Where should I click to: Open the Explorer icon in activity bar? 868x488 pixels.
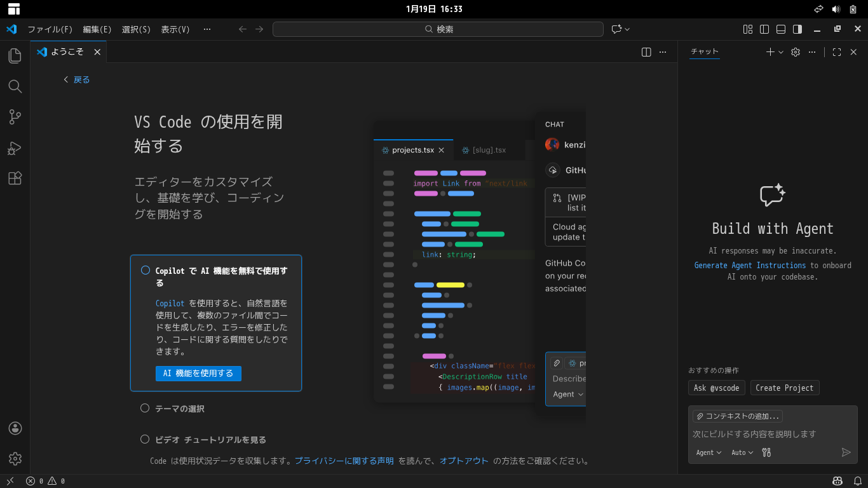(15, 56)
